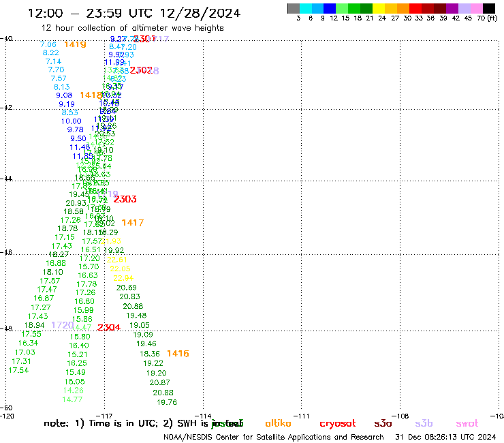Click the wave height value 14.77

click(72, 399)
